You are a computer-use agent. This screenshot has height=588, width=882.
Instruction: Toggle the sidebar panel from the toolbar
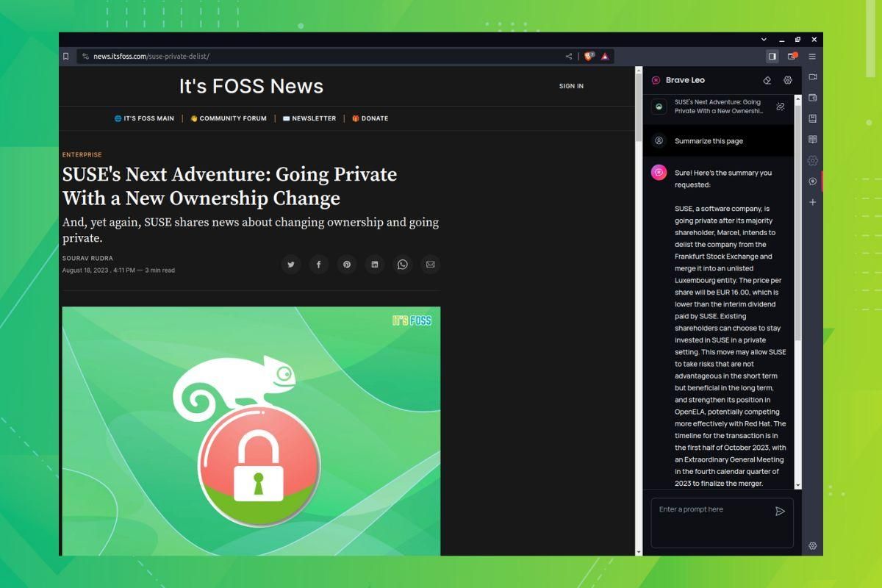(772, 56)
